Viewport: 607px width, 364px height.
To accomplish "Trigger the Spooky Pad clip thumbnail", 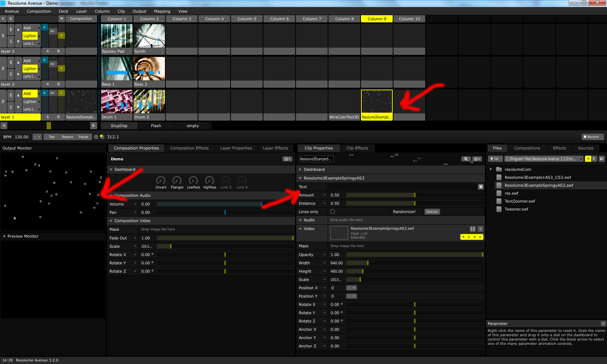I will pos(117,36).
